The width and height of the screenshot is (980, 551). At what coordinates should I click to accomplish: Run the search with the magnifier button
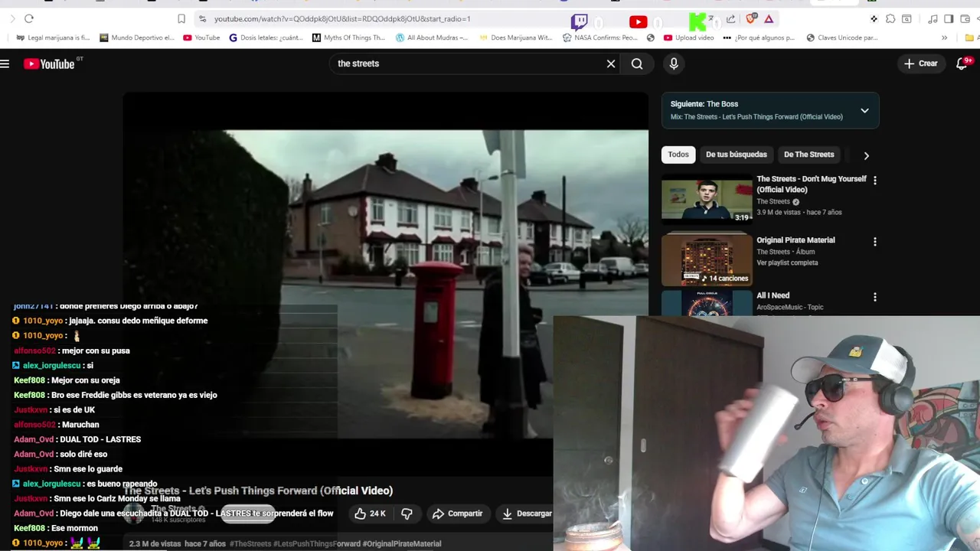tap(637, 64)
